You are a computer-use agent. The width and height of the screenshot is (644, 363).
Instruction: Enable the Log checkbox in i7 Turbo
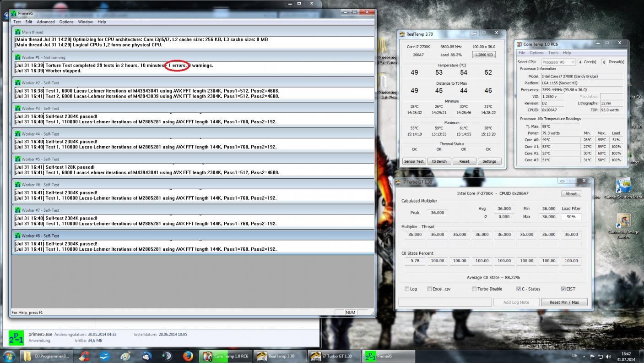tap(407, 289)
